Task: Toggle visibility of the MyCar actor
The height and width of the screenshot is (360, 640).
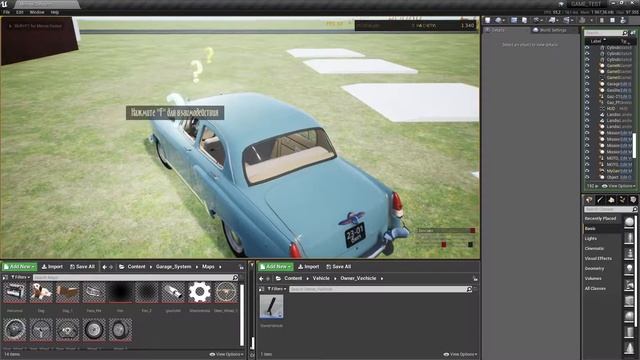Action: pyautogui.click(x=587, y=171)
